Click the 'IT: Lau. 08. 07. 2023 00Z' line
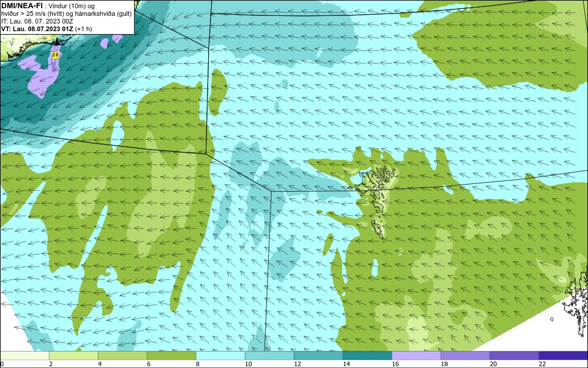Image resolution: width=588 pixels, height=368 pixels. [x=37, y=21]
